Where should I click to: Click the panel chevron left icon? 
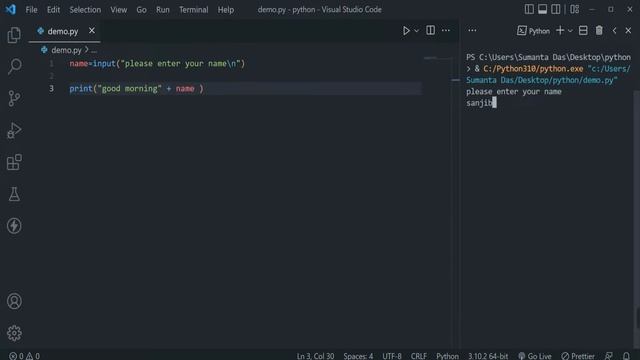pos(614,31)
